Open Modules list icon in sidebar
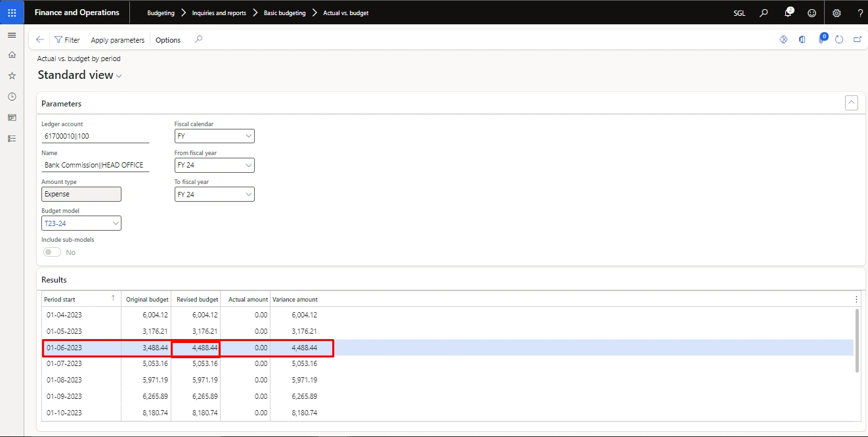 click(x=12, y=139)
